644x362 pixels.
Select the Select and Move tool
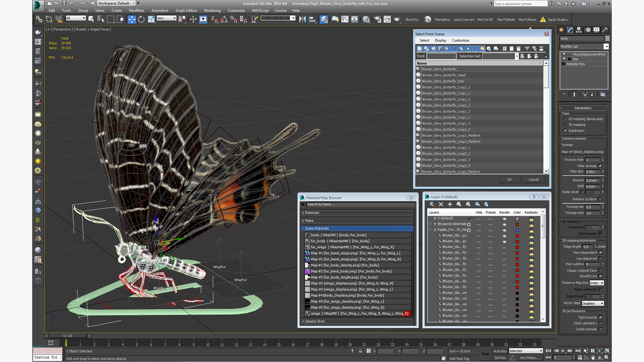point(132,19)
